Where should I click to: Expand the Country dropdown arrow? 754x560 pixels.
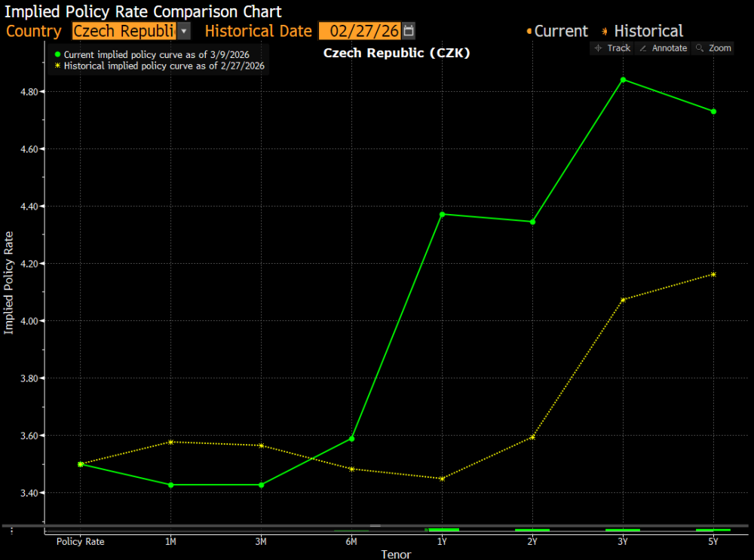(185, 31)
